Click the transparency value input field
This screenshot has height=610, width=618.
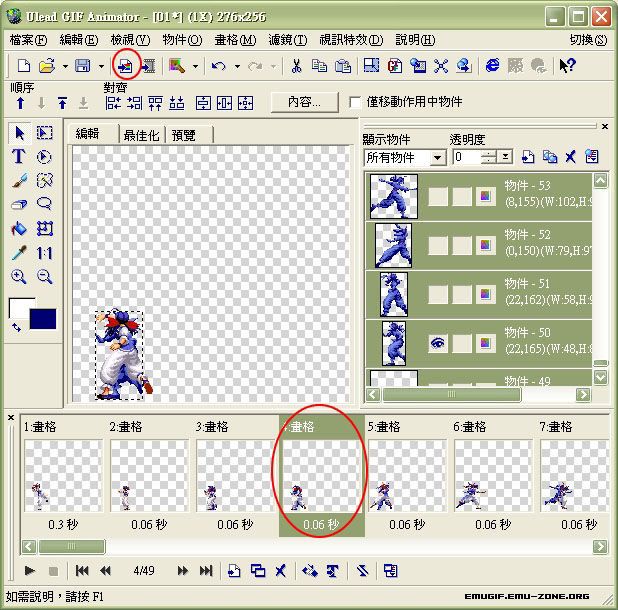point(467,157)
